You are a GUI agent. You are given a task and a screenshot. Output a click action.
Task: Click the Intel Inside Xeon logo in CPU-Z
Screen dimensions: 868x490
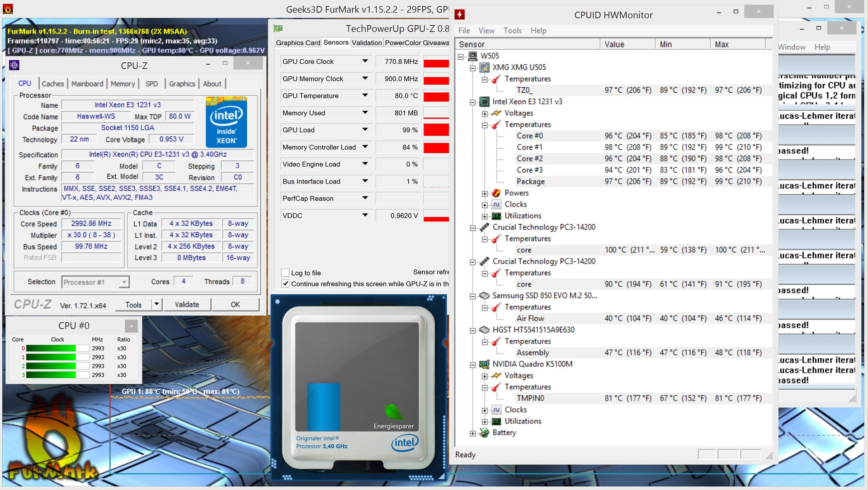(226, 122)
